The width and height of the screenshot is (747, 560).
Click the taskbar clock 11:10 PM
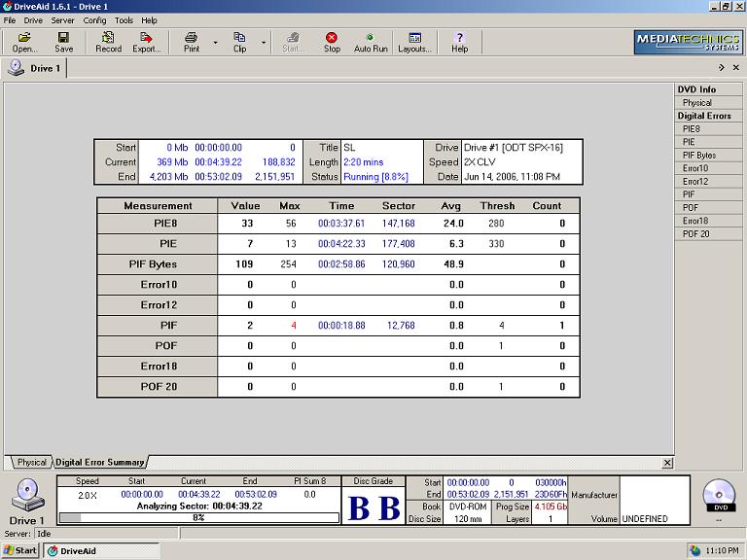pyautogui.click(x=722, y=550)
